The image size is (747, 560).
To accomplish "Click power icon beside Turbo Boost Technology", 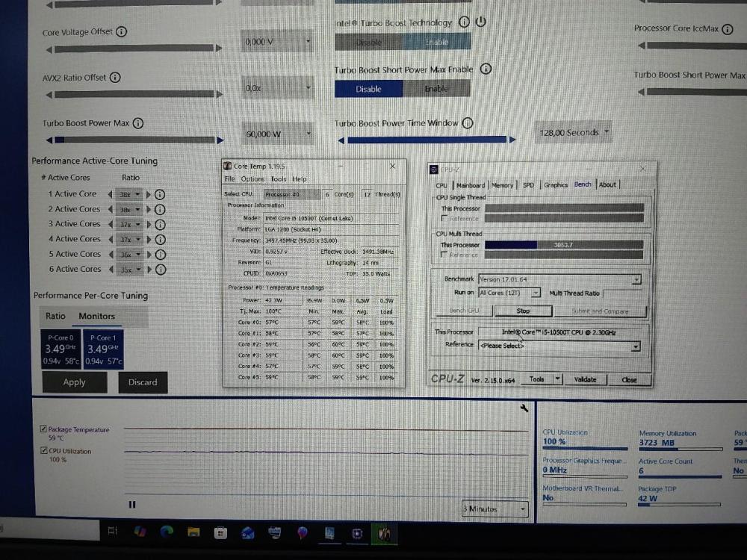I will 480,22.
